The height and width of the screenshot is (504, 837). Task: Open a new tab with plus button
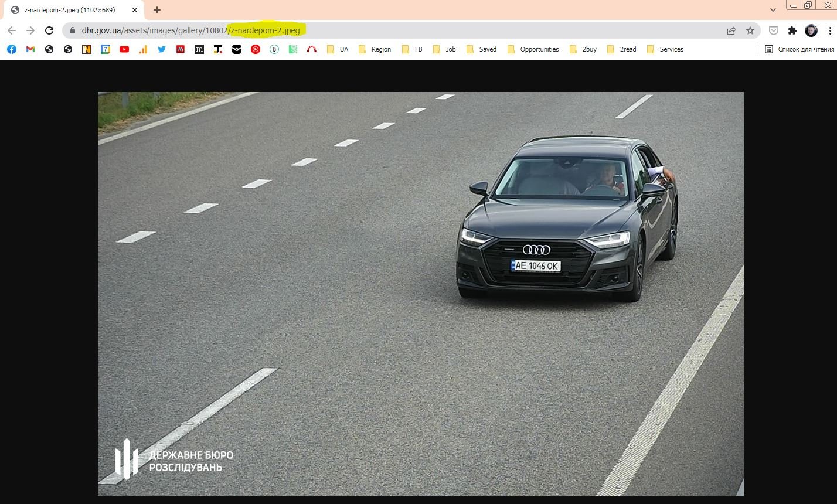156,10
